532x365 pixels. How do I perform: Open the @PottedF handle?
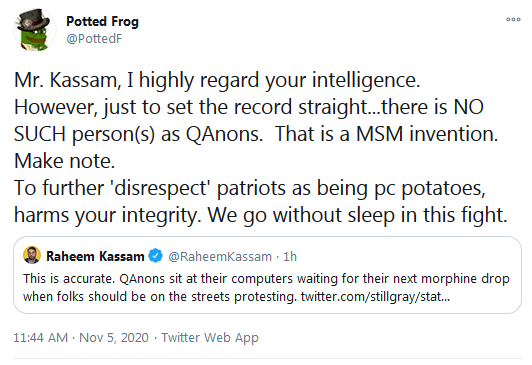click(x=94, y=39)
